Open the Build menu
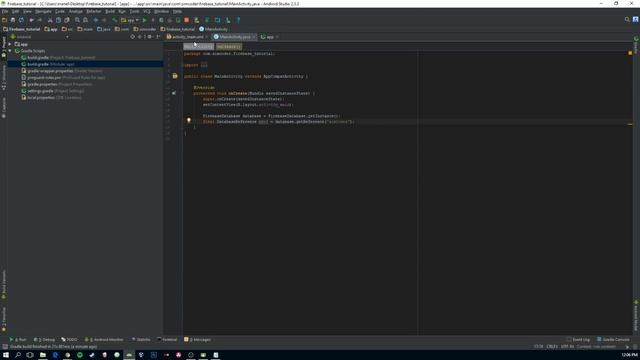Viewport: 640px width, 360px height. coord(110,11)
